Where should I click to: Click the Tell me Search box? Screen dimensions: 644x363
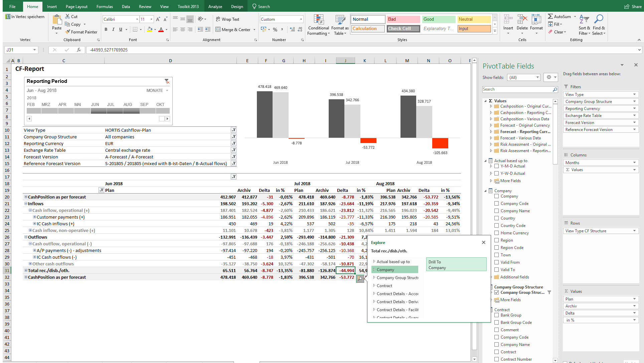[x=261, y=6]
